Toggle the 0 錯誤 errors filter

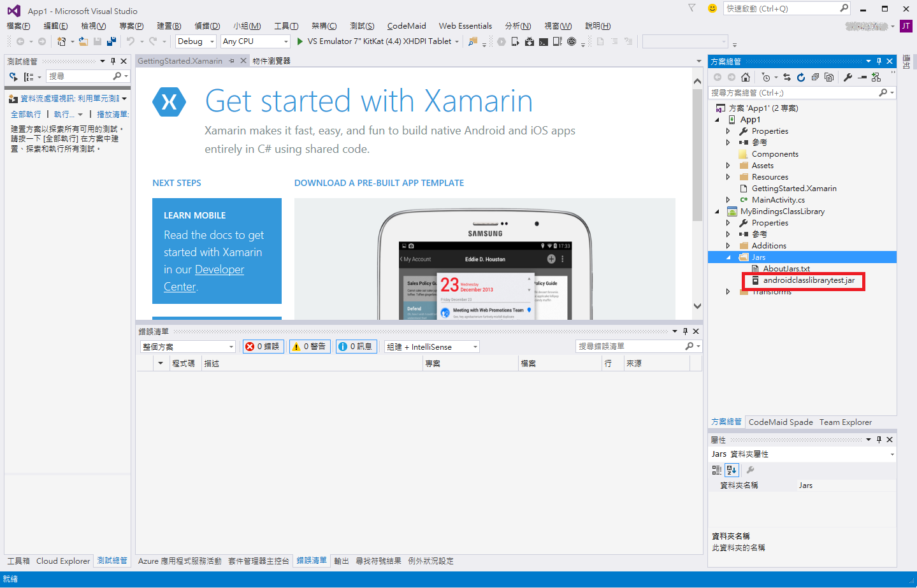[x=264, y=347]
